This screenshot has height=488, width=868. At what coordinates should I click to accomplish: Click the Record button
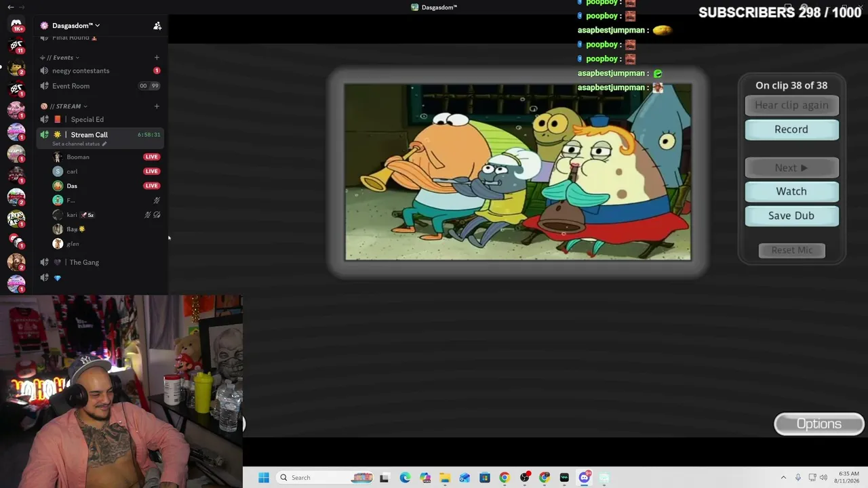(x=791, y=129)
